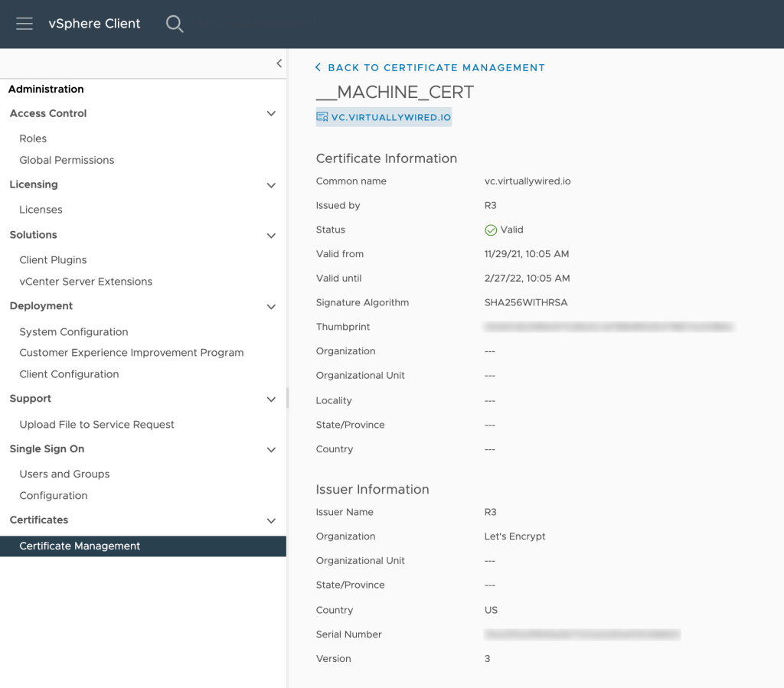The image size is (784, 688).
Task: Go to Client Plugins
Action: [53, 260]
